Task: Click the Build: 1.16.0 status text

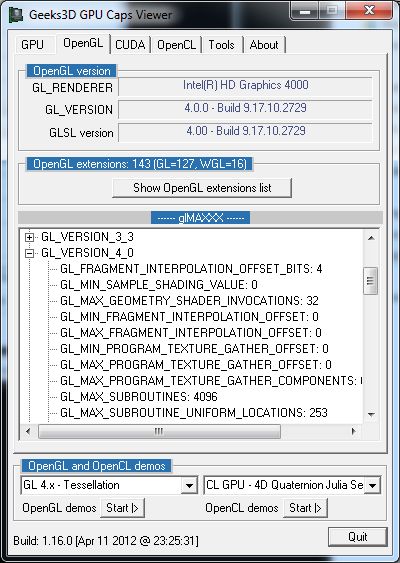Action: pos(106,540)
